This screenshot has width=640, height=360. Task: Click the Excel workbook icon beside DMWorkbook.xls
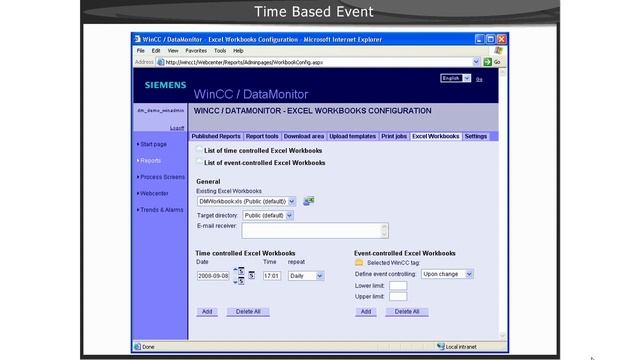(309, 201)
